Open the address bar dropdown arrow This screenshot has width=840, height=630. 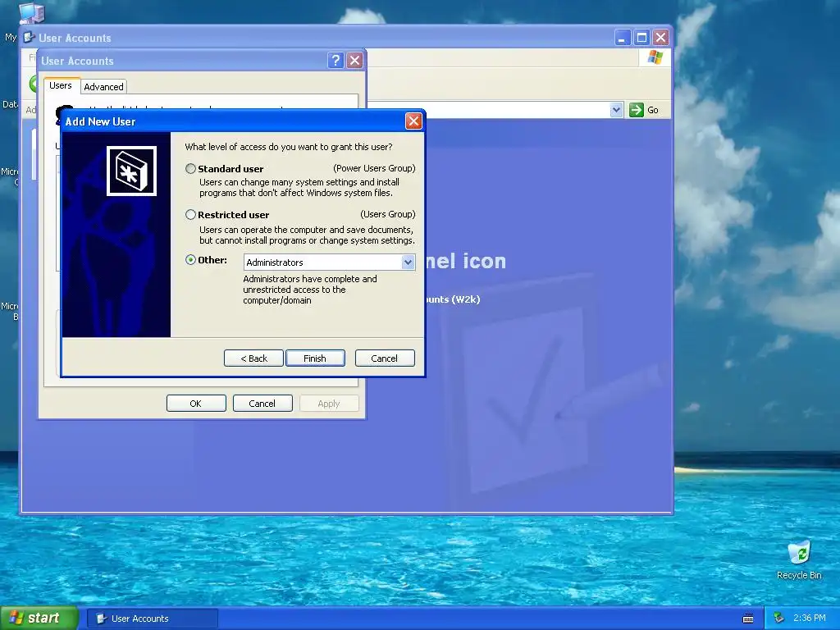coord(616,110)
